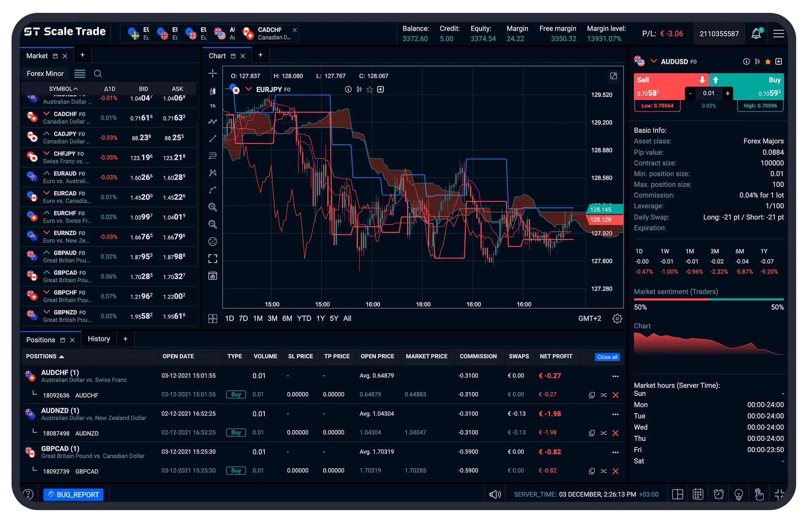The width and height of the screenshot is (812, 523).
Task: Toggle AUDUSD favorite star
Action: point(767,61)
